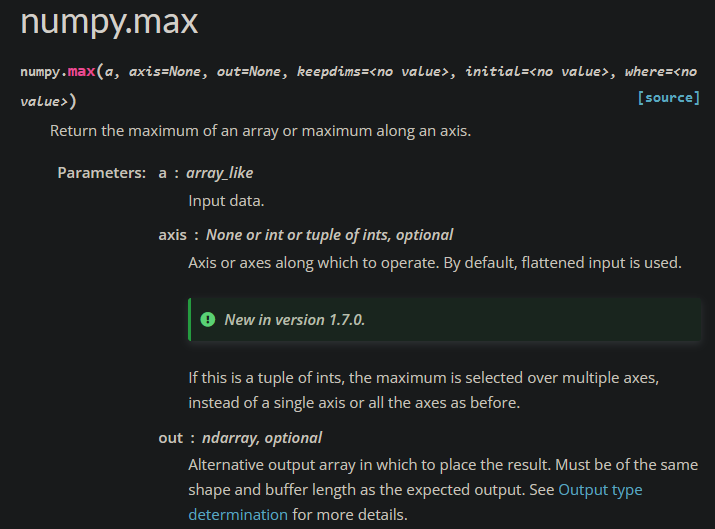715x529 pixels.
Task: Click the Parameters: label
Action: [x=102, y=173]
